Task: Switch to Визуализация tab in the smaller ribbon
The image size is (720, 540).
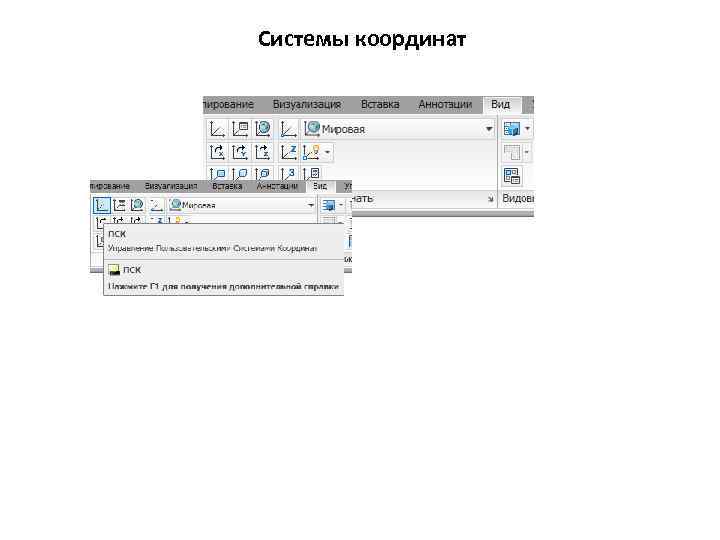Action: point(171,186)
